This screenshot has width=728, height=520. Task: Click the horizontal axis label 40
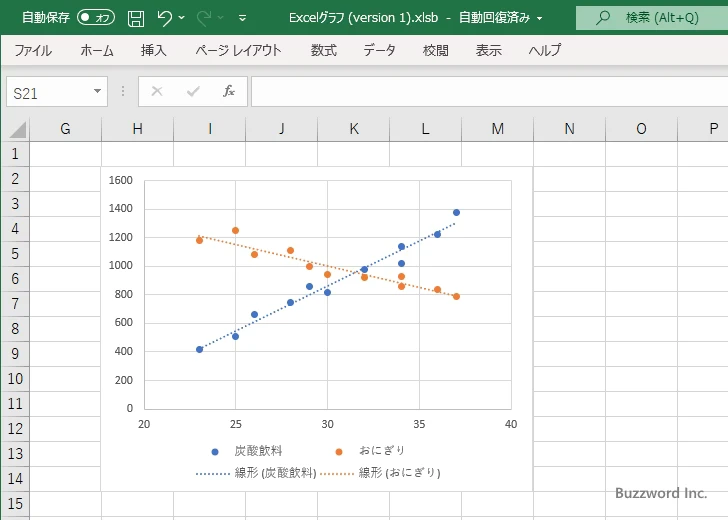pyautogui.click(x=511, y=424)
